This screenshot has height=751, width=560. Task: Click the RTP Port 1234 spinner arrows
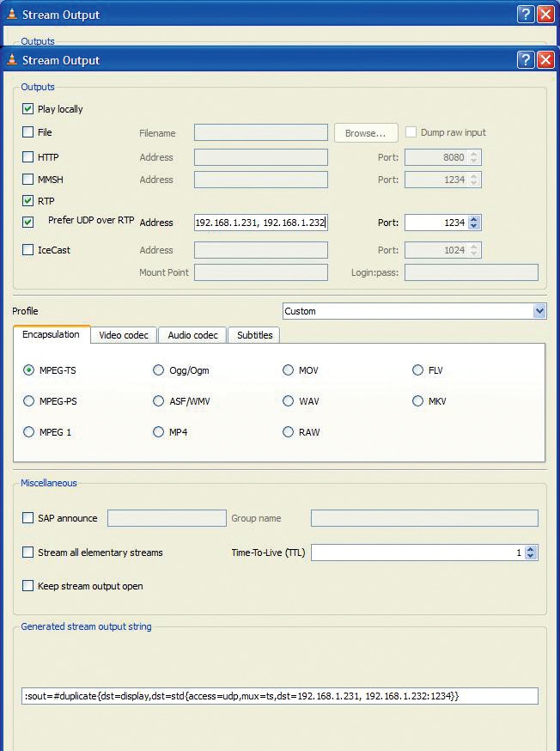474,223
